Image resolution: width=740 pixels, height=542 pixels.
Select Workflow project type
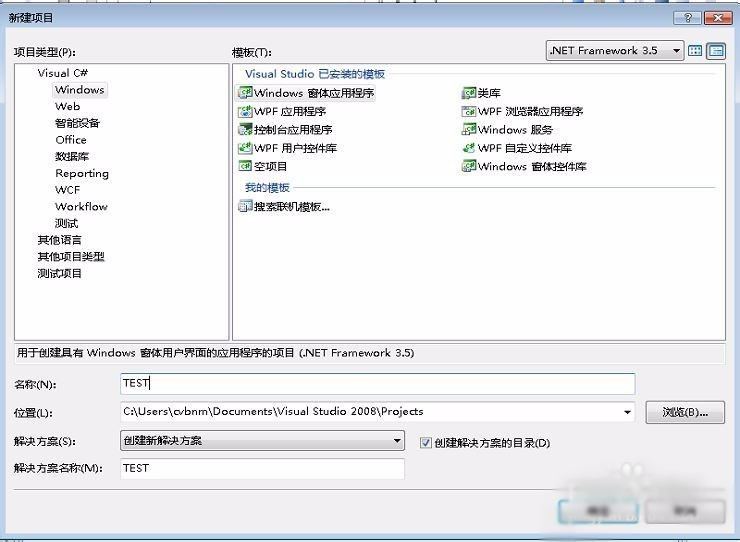[x=81, y=206]
